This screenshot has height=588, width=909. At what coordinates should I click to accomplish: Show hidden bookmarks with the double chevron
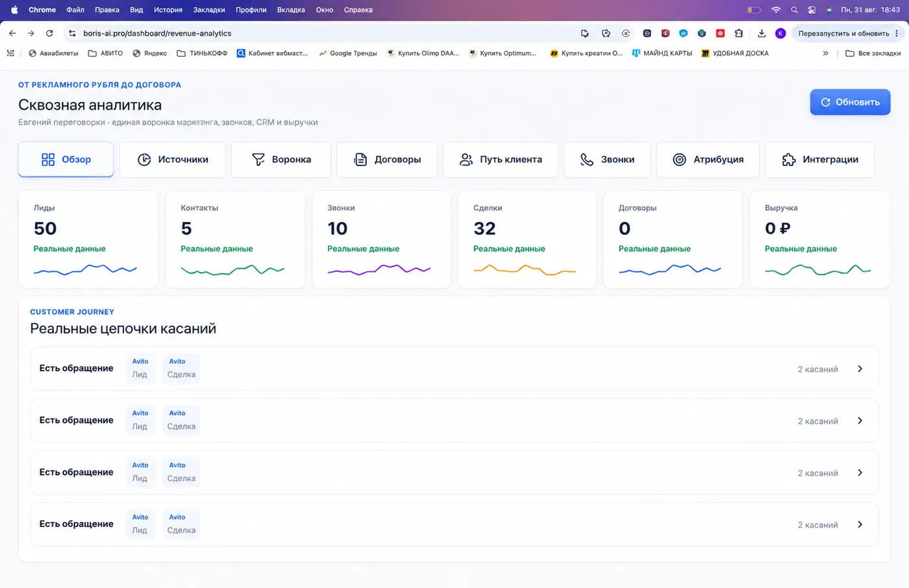(x=825, y=53)
